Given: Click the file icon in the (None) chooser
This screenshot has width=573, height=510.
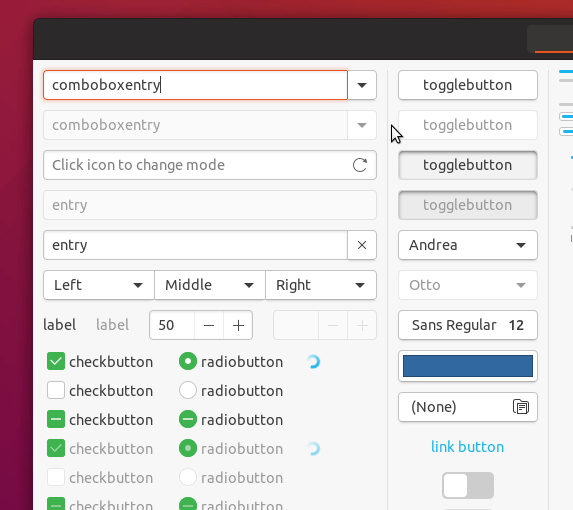Looking at the screenshot, I should click(521, 407).
